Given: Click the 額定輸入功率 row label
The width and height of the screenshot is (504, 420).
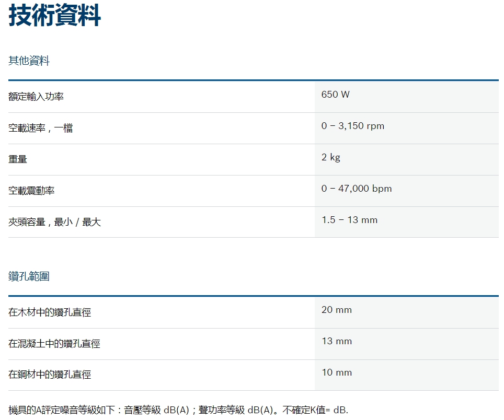Looking at the screenshot, I should [36, 97].
